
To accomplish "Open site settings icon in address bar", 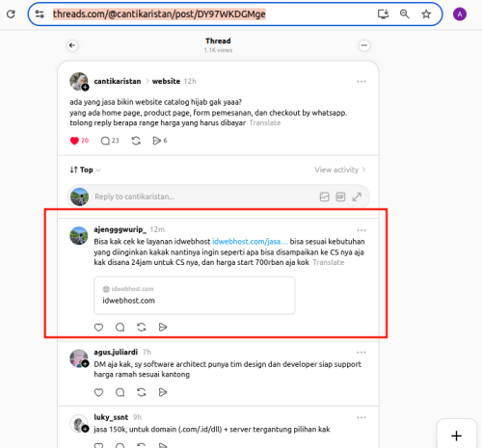I will point(40,14).
